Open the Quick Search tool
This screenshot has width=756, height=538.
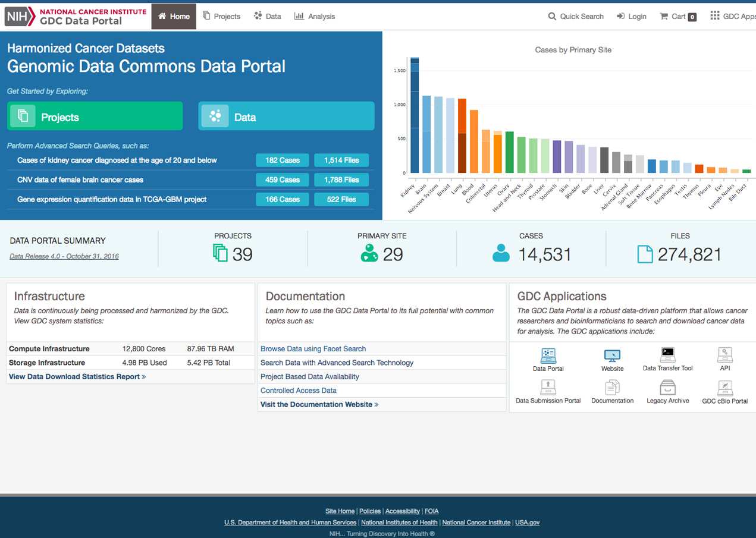(x=576, y=17)
